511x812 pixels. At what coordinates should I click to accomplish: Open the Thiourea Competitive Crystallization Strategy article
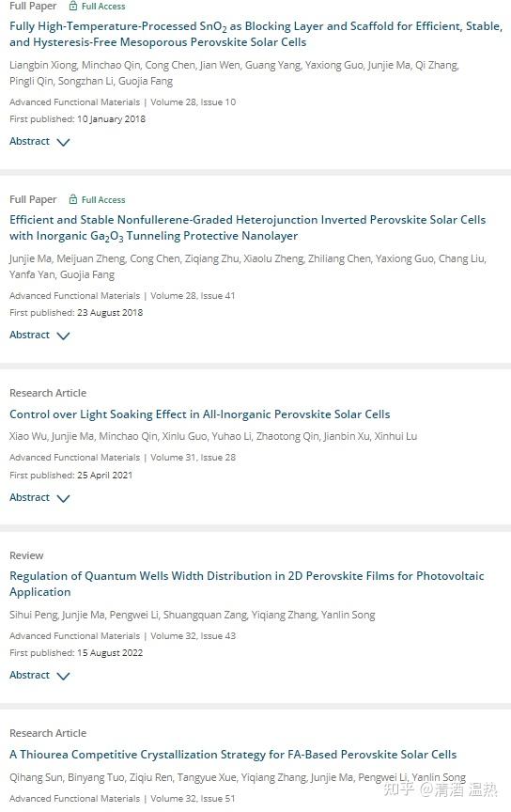pyautogui.click(x=233, y=755)
